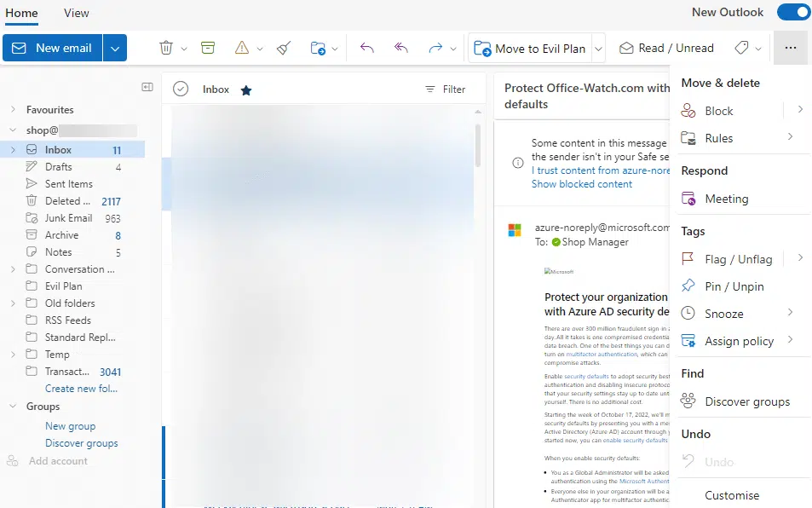
Task: Click Discover groups link in the sidebar
Action: (x=81, y=443)
